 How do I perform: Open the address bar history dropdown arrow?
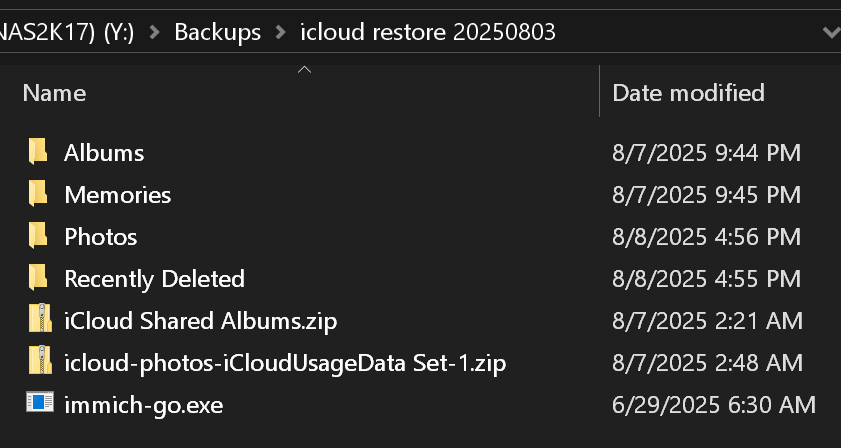[x=831, y=33]
